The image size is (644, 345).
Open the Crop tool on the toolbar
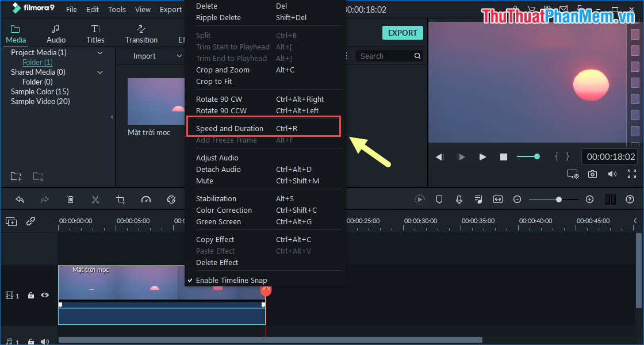click(121, 199)
